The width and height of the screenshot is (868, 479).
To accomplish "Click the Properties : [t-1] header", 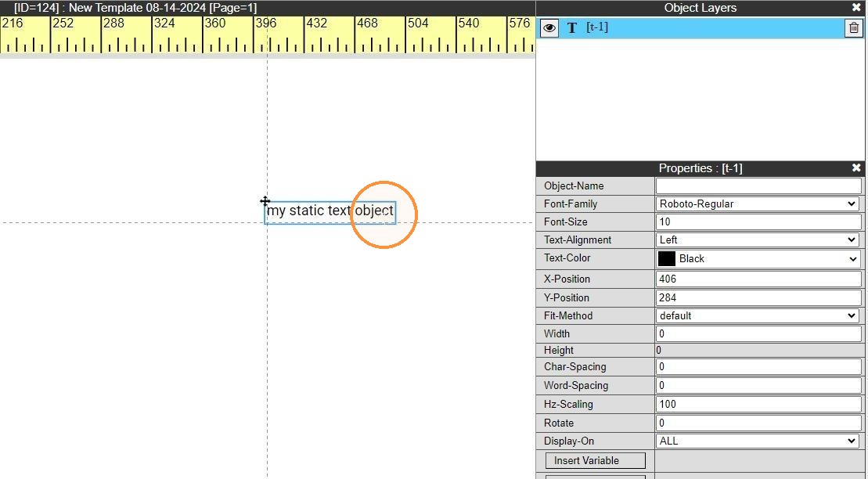I will tap(701, 167).
